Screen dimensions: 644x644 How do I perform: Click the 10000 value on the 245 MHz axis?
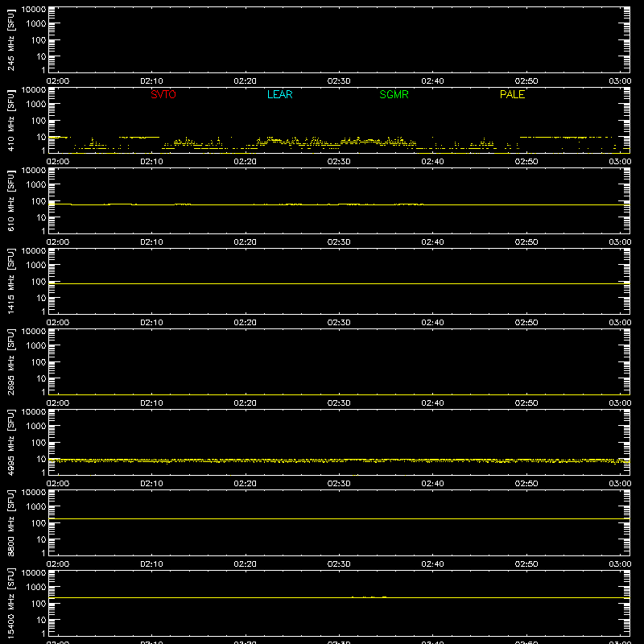(x=34, y=10)
